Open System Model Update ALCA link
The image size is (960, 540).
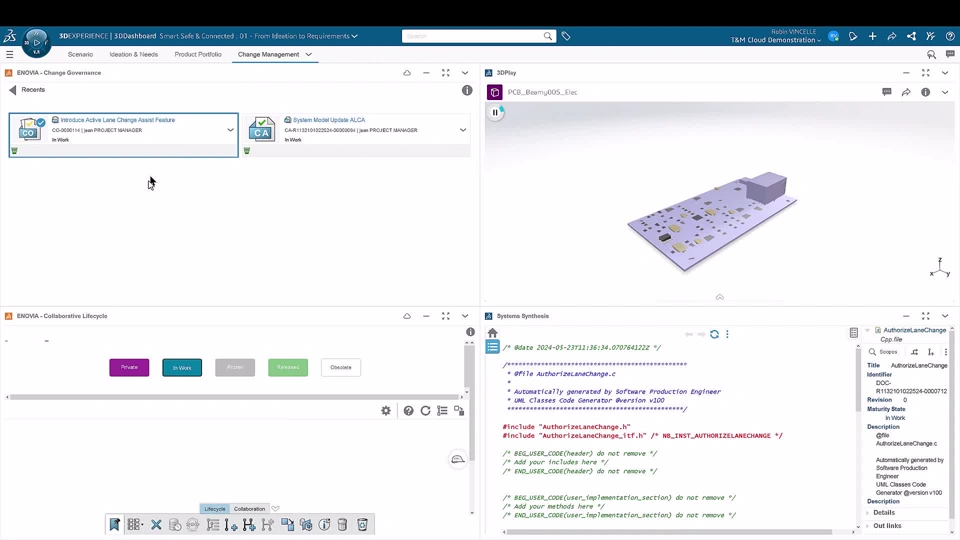coord(329,120)
